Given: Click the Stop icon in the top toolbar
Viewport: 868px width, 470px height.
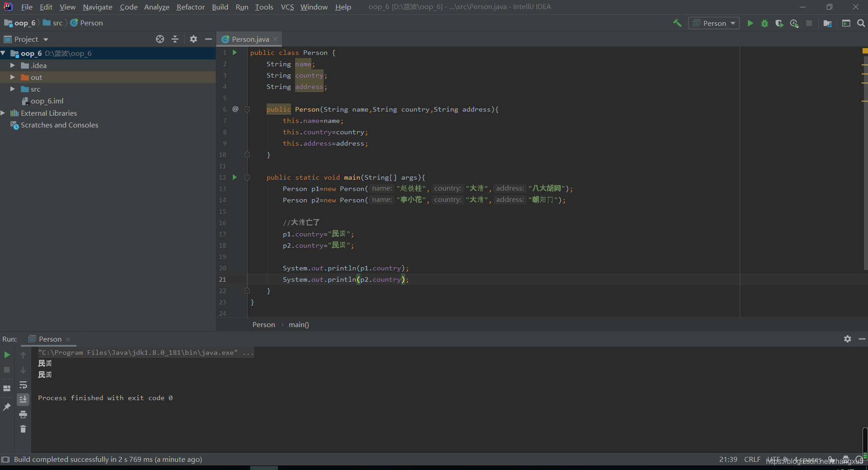Looking at the screenshot, I should [x=809, y=23].
